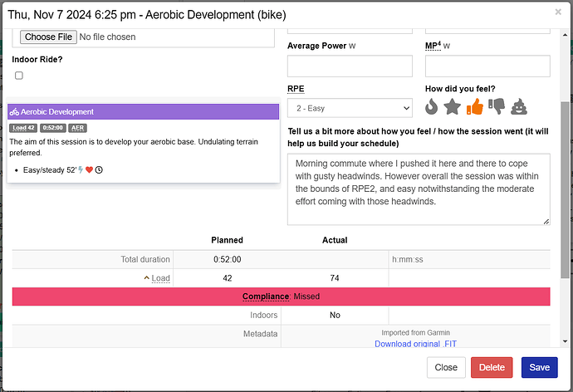Image resolution: width=573 pixels, height=392 pixels.
Task: Click the MP4 power input field
Action: [487, 66]
